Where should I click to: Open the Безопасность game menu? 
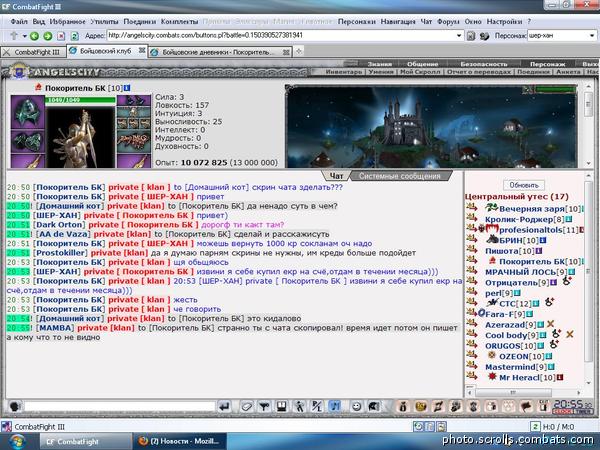point(484,64)
